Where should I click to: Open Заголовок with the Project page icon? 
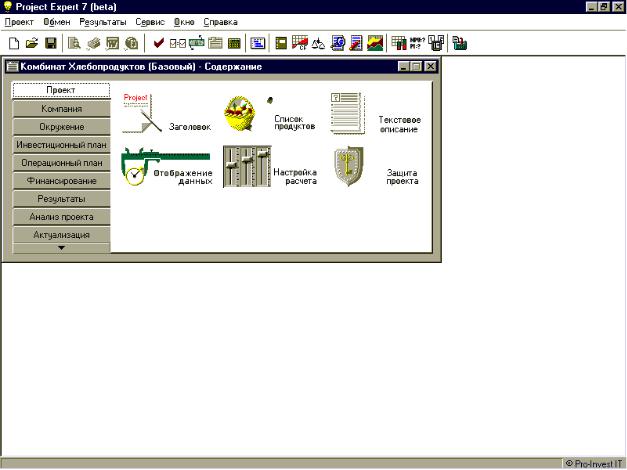click(141, 113)
